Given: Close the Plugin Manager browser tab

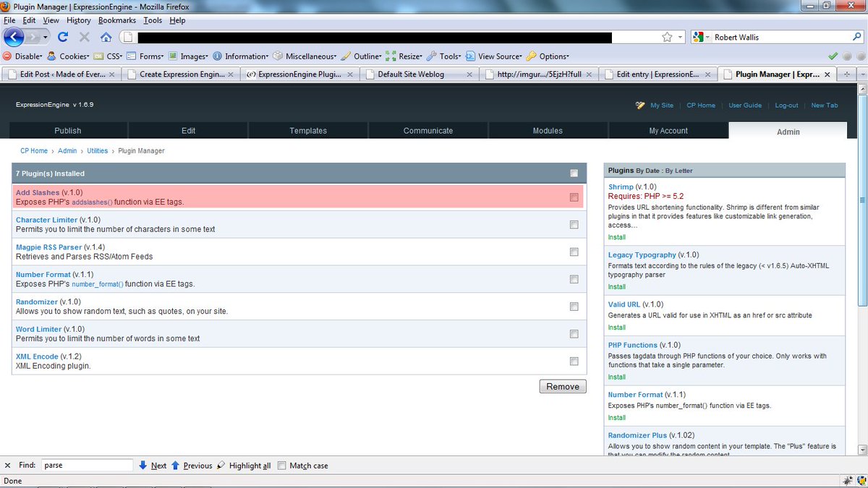Looking at the screenshot, I should [826, 74].
